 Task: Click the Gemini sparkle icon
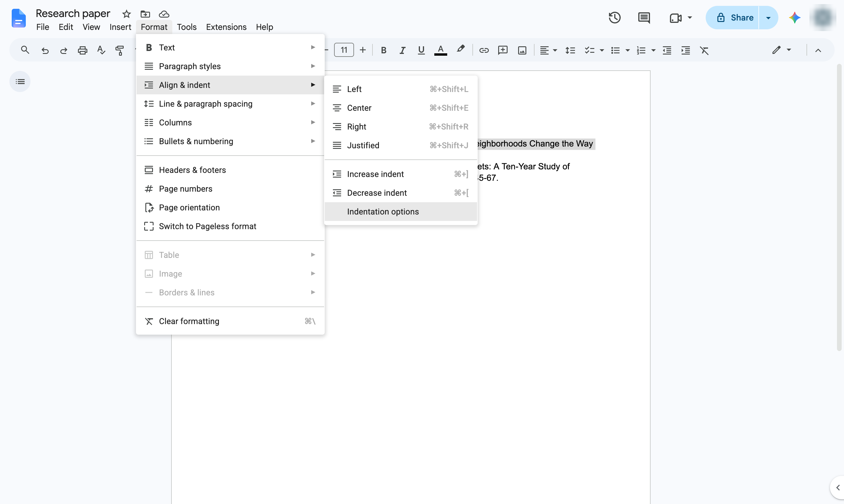[x=794, y=18]
